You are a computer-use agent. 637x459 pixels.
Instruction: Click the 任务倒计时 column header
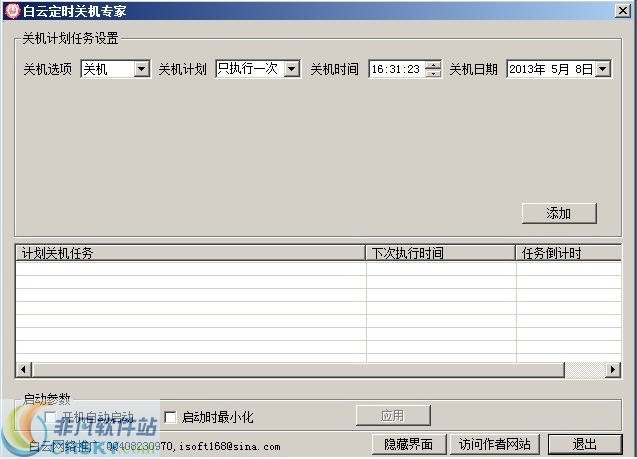click(568, 253)
